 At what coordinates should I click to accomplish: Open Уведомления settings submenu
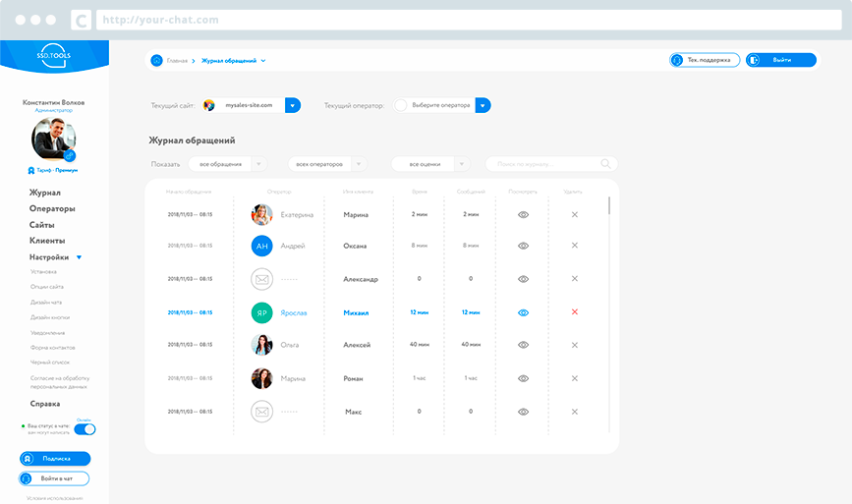point(48,332)
